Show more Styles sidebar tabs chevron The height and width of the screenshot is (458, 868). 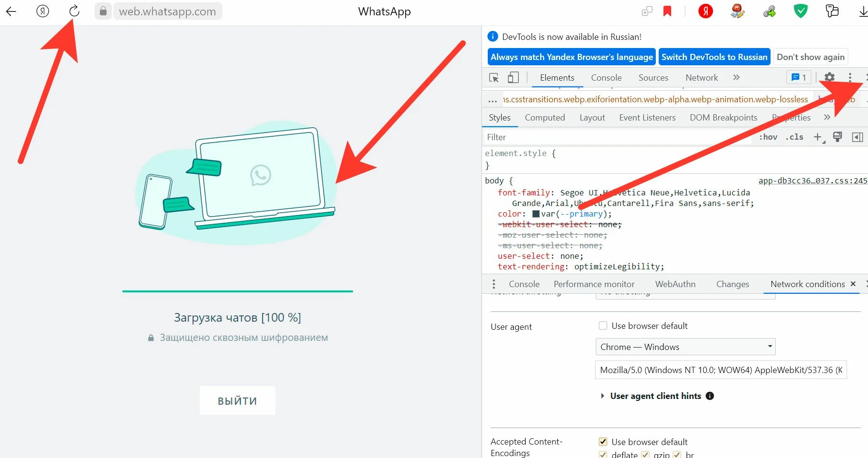(x=827, y=117)
